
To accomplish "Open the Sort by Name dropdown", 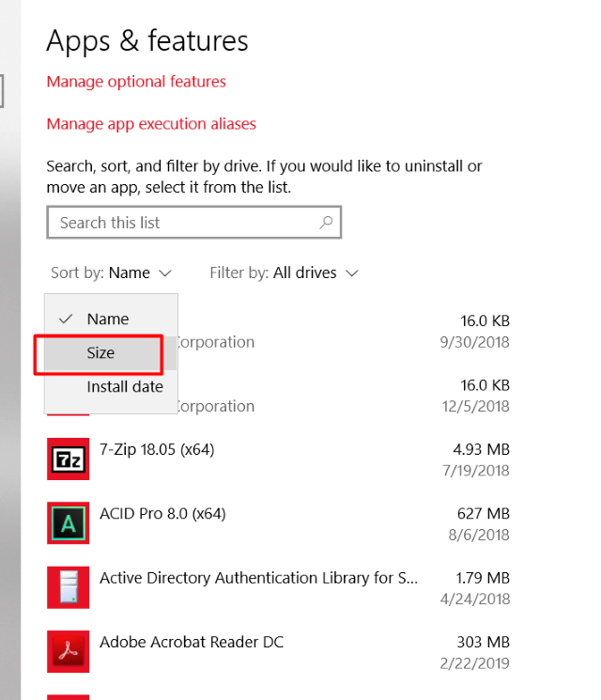I will [111, 272].
